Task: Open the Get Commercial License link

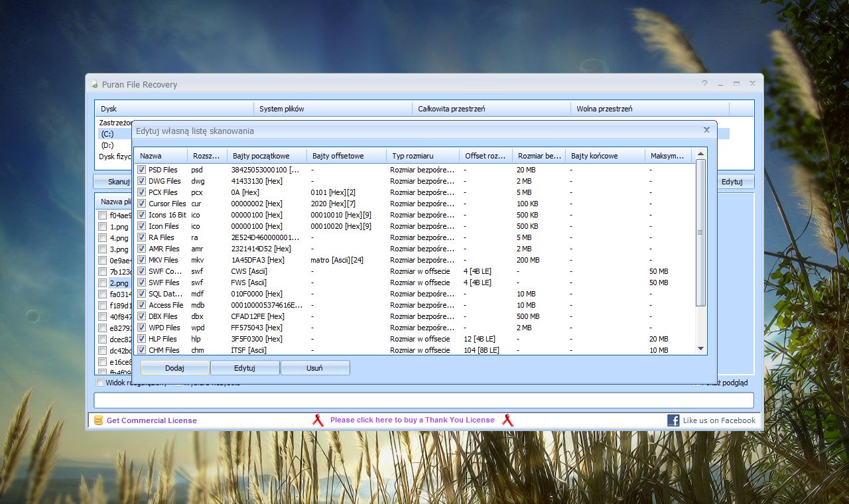Action: (x=152, y=420)
